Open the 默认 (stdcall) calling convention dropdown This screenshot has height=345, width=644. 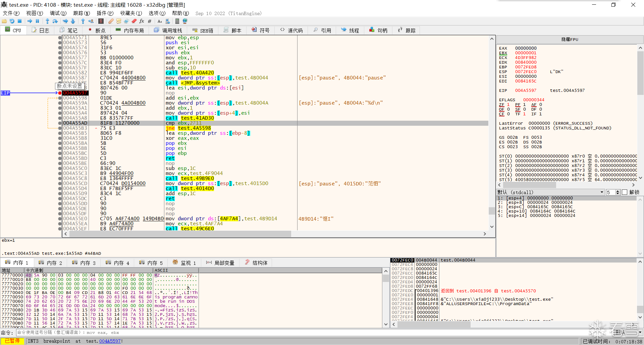(550, 192)
